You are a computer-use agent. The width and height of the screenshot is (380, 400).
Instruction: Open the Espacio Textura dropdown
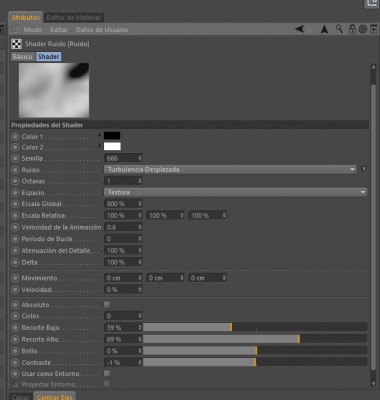click(x=235, y=192)
